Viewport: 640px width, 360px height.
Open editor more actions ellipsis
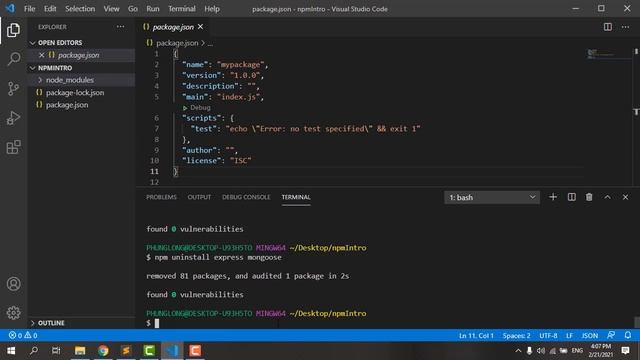625,27
